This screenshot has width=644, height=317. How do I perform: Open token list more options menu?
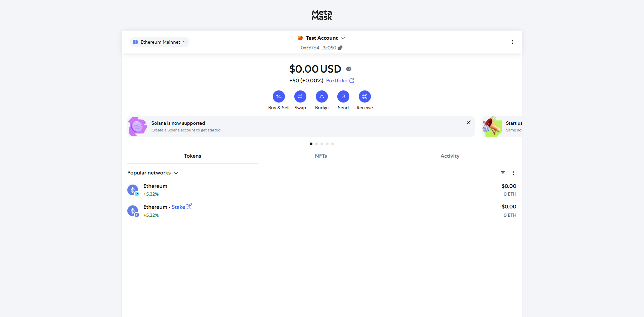tap(513, 173)
